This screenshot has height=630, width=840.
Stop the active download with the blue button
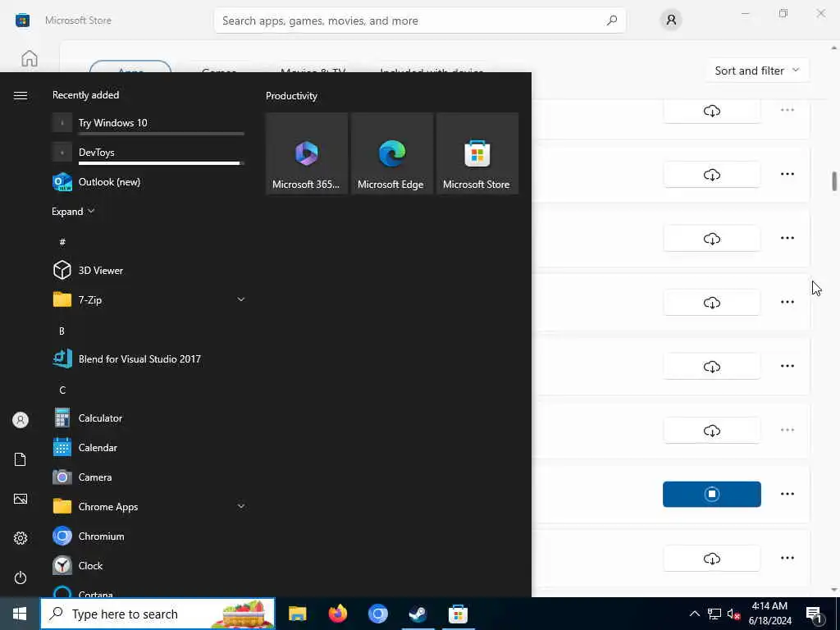711,494
